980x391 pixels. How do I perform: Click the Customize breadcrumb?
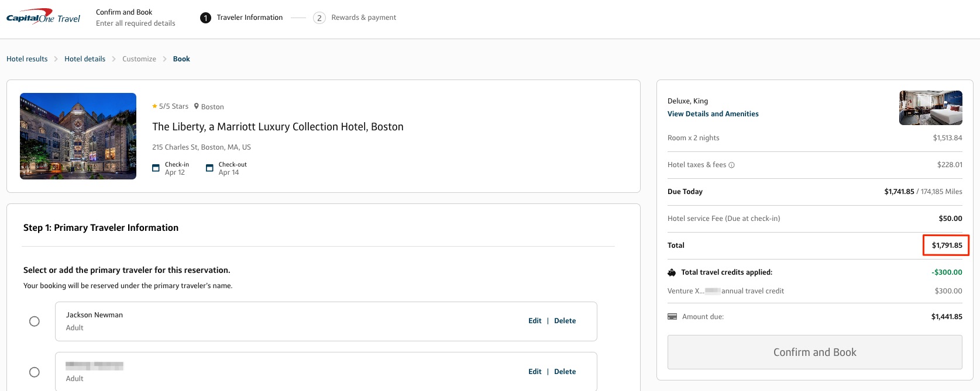(x=139, y=59)
